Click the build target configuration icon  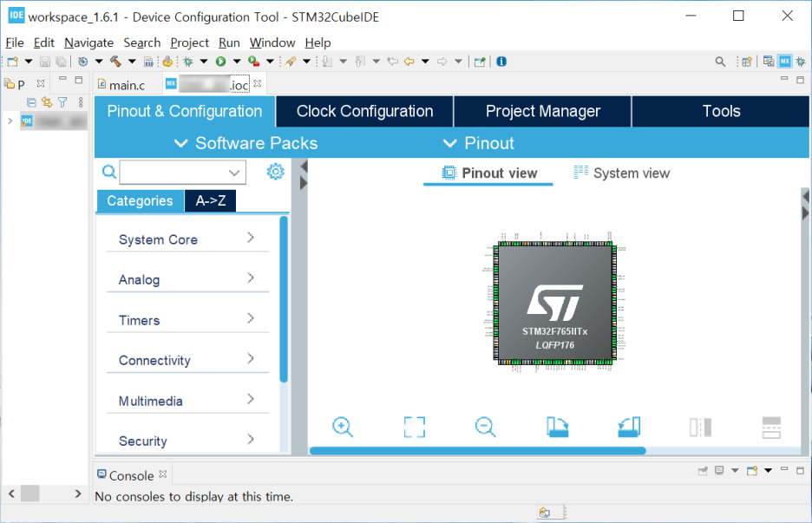82,62
